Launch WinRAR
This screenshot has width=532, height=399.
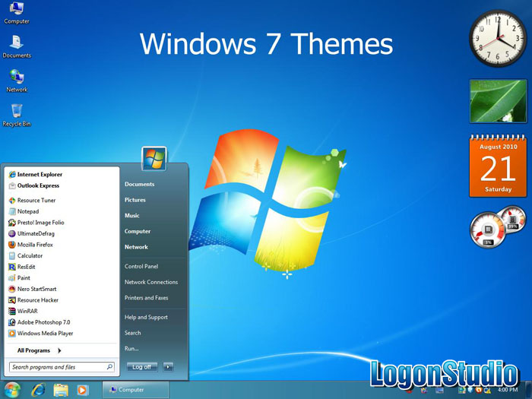point(23,311)
